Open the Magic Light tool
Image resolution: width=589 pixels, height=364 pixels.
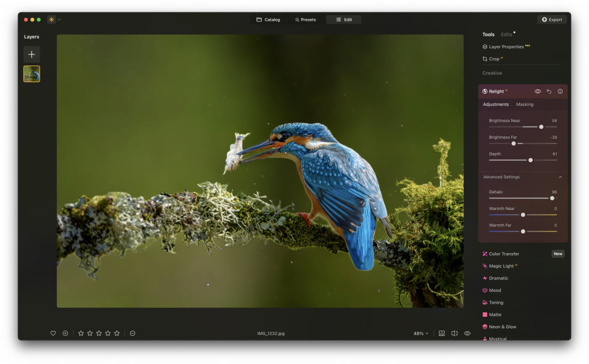[501, 266]
